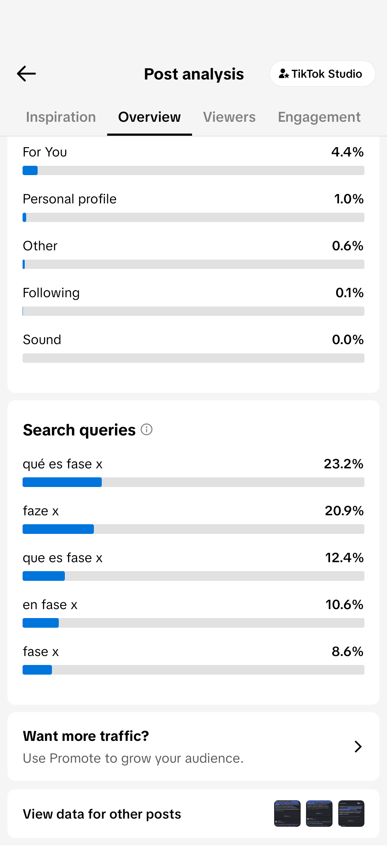Switch to the Inspiration tab
This screenshot has height=868, width=387.
tap(61, 117)
